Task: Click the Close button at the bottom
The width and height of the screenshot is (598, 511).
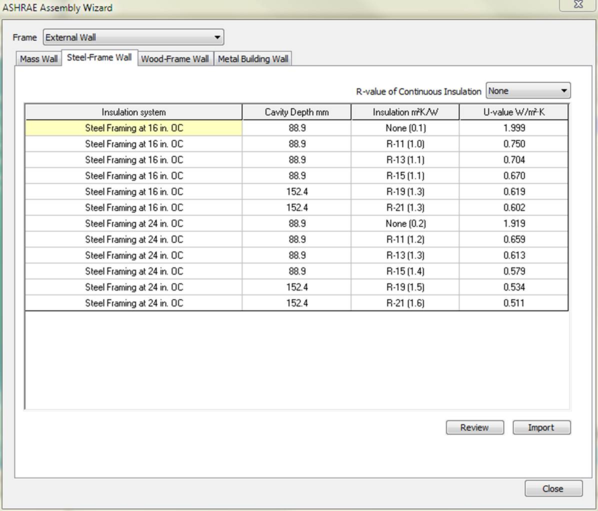Action: 553,489
